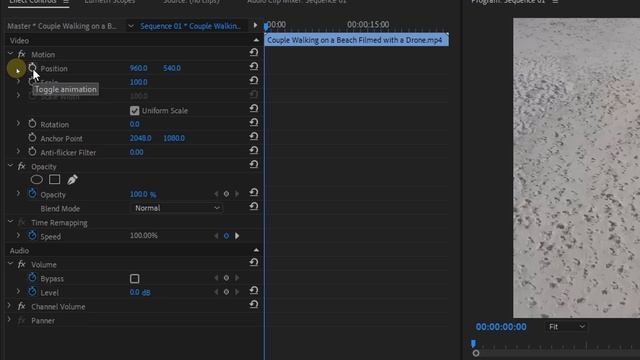Toggle animation stopwatch for Level
The width and height of the screenshot is (640, 360).
32,292
